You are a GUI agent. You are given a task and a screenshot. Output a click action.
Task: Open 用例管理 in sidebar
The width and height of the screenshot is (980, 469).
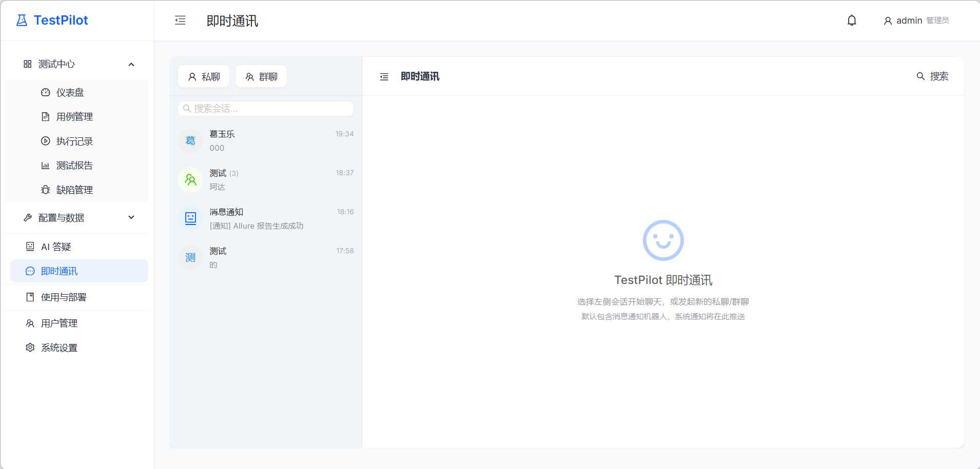(74, 117)
